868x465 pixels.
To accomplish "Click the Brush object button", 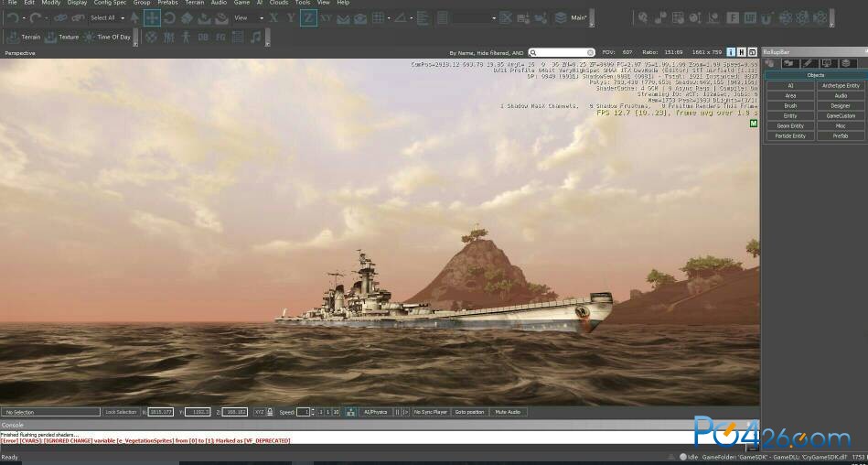I will pos(790,106).
